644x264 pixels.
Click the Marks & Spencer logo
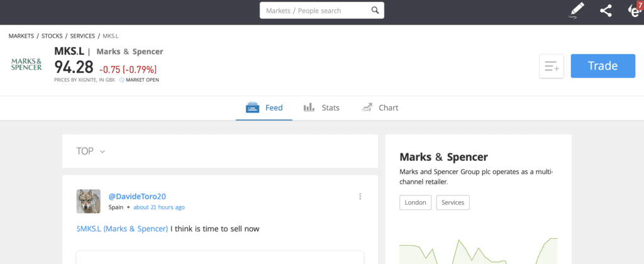point(26,65)
